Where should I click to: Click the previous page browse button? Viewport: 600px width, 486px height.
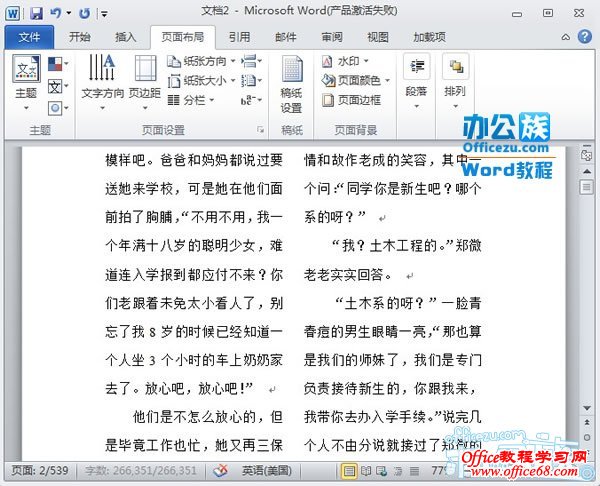point(587,422)
